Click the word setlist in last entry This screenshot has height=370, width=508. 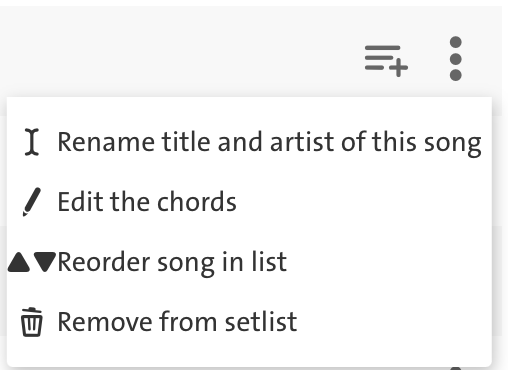(x=261, y=322)
